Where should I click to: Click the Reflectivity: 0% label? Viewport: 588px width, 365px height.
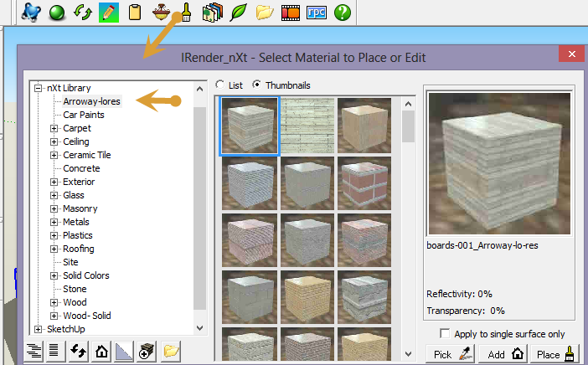pyautogui.click(x=459, y=294)
